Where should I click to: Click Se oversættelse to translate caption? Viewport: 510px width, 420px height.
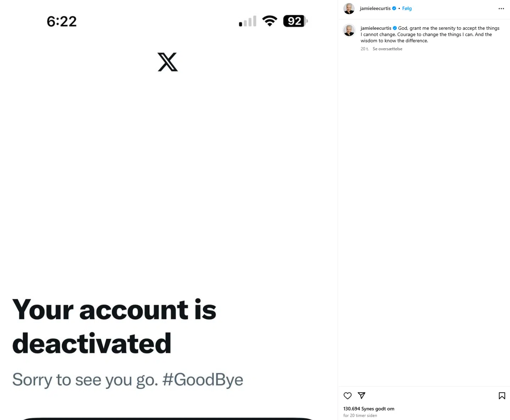pyautogui.click(x=387, y=49)
